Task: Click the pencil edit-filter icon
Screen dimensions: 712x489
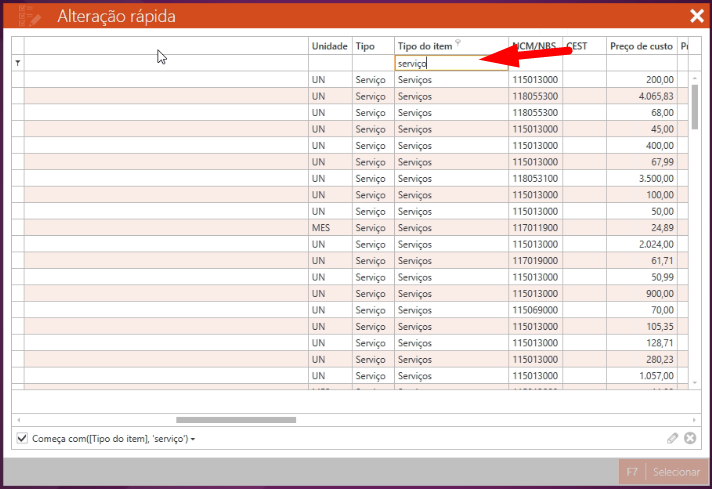Action: pyautogui.click(x=673, y=438)
